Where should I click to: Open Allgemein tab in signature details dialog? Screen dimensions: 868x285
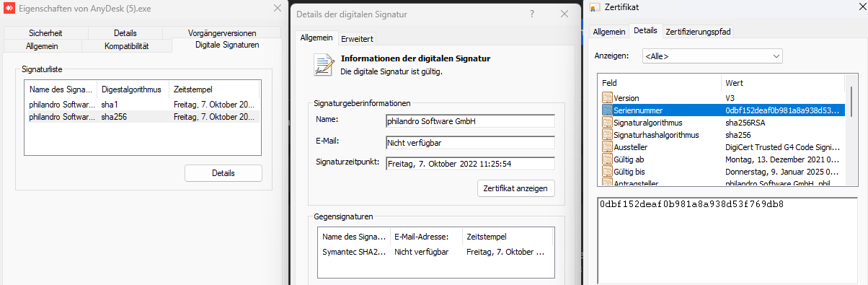point(316,38)
